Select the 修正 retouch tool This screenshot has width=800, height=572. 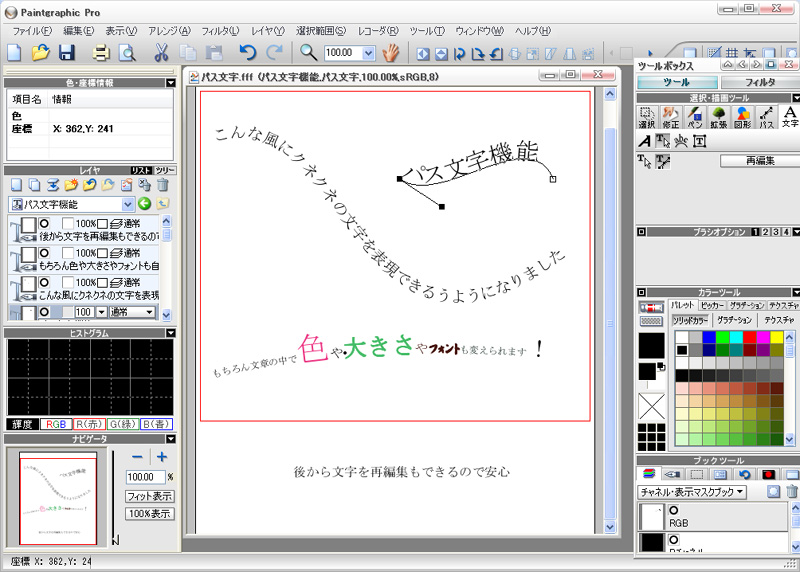tap(670, 118)
